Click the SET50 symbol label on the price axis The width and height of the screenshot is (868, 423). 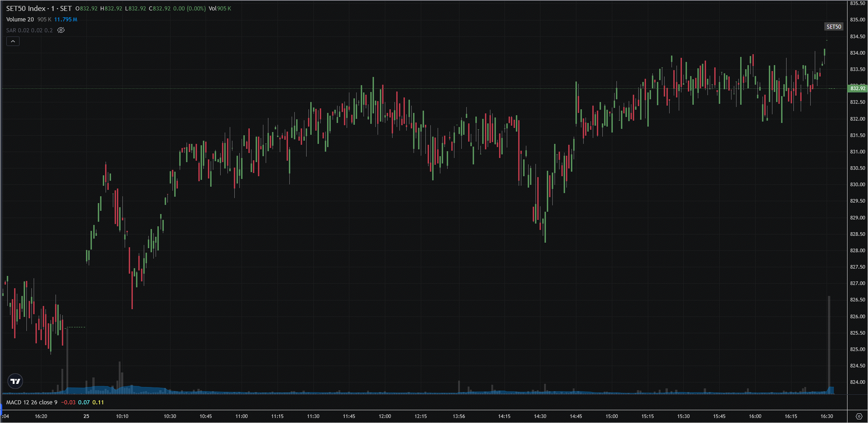pos(833,27)
